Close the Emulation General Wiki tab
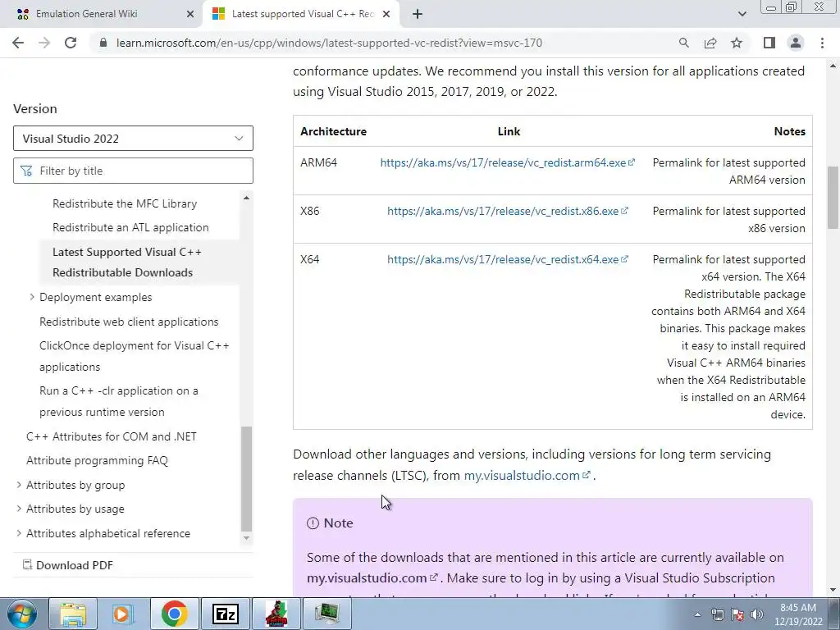Viewport: 840px width, 630px height. click(x=190, y=15)
